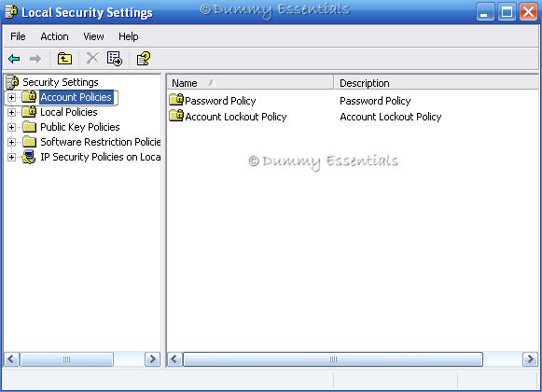Expand the Account Policies node
The image size is (542, 392).
(x=11, y=98)
